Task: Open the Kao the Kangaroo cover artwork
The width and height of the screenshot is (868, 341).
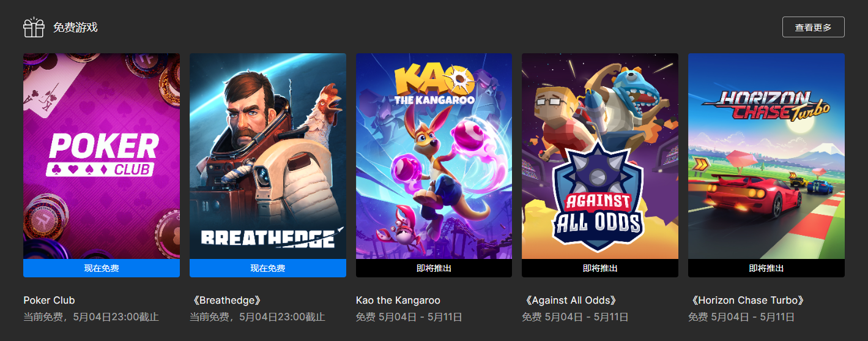Action: [434, 156]
